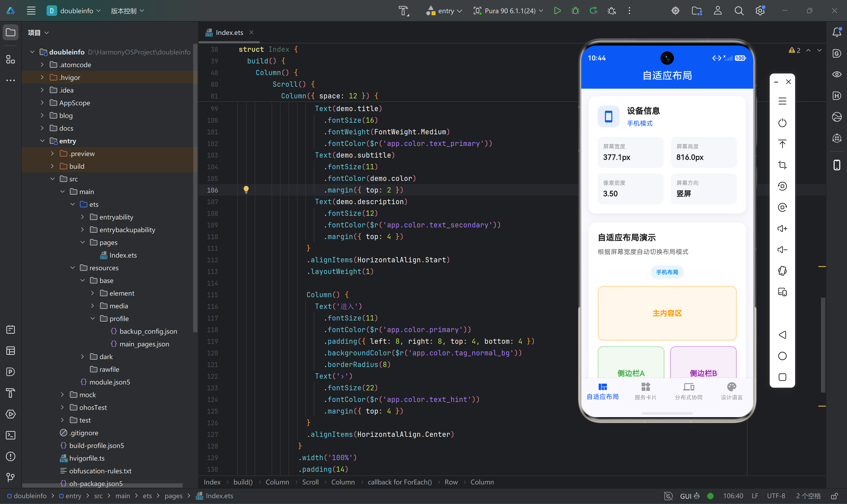Select the 服务卡片 bottom tab in emulator

click(x=646, y=391)
